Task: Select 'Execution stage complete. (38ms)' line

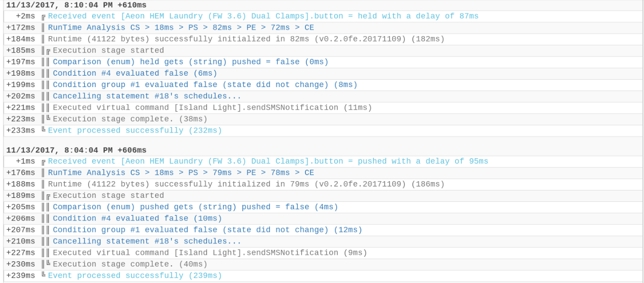Action: pyautogui.click(x=130, y=119)
